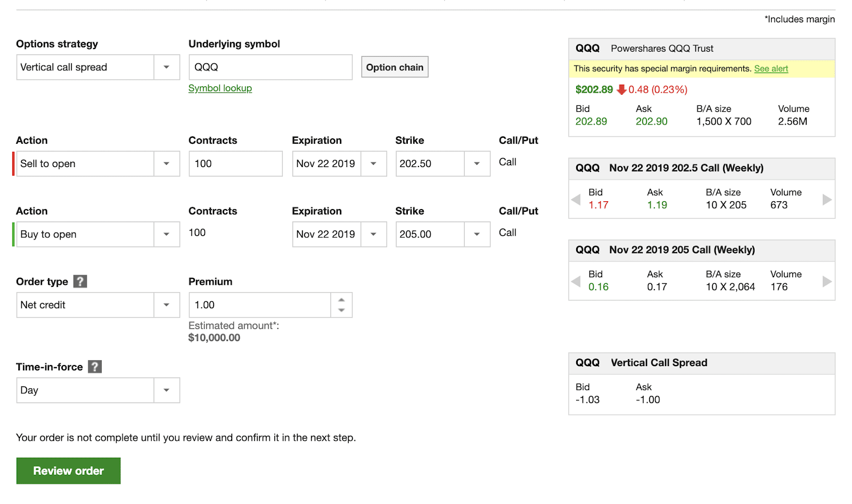Click the spread ask -1.00
The height and width of the screenshot is (504, 852).
(x=648, y=400)
